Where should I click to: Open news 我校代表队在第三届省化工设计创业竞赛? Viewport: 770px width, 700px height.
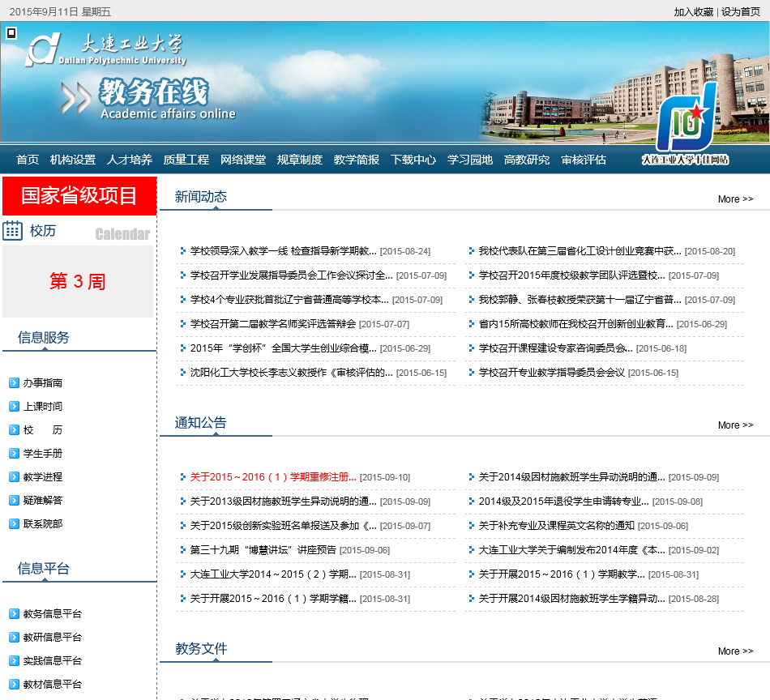coord(580,251)
